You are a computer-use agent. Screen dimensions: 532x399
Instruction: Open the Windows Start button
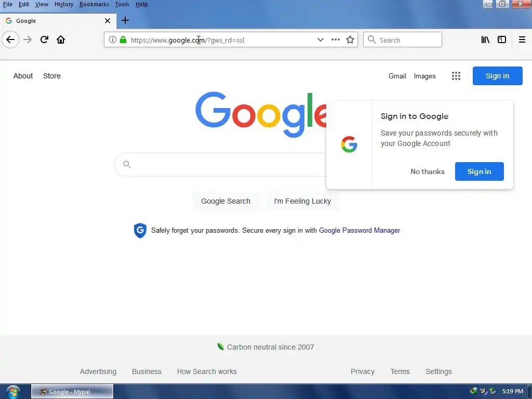pyautogui.click(x=13, y=392)
